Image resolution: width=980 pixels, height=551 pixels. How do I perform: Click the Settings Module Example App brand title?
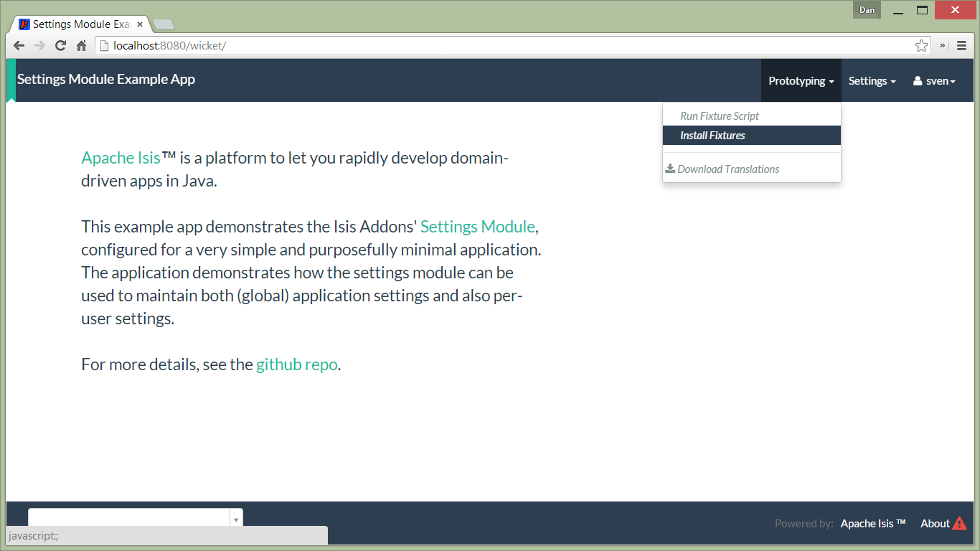(106, 79)
